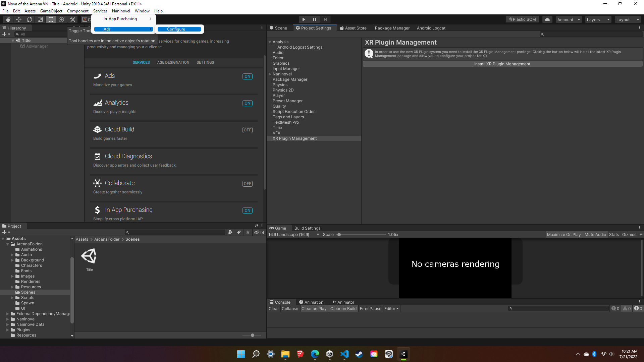
Task: Select the Scale tool
Action: point(40,19)
